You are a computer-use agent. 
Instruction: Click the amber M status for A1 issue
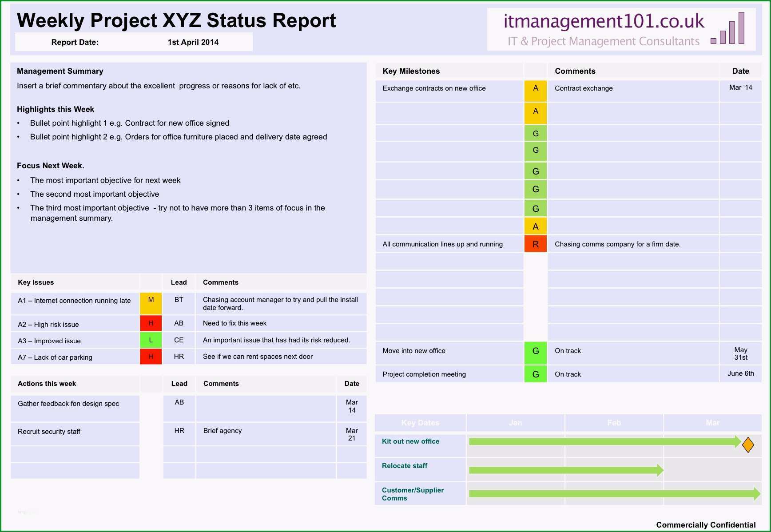pyautogui.click(x=151, y=303)
